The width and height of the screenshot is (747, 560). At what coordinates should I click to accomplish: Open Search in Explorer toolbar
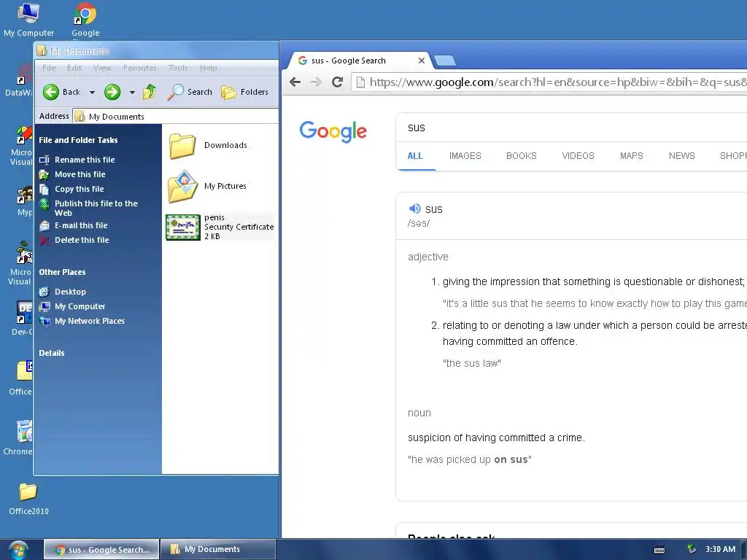[190, 92]
